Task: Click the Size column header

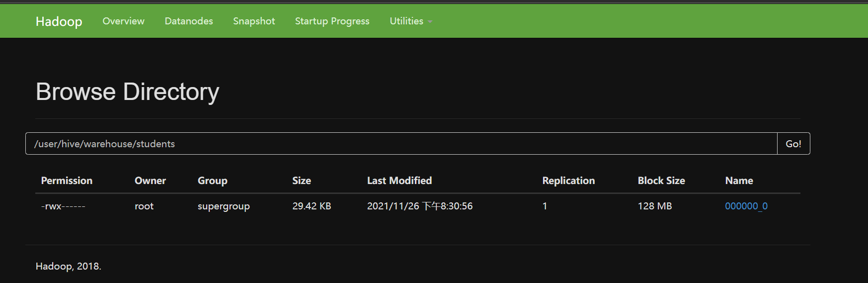Action: coord(302,181)
